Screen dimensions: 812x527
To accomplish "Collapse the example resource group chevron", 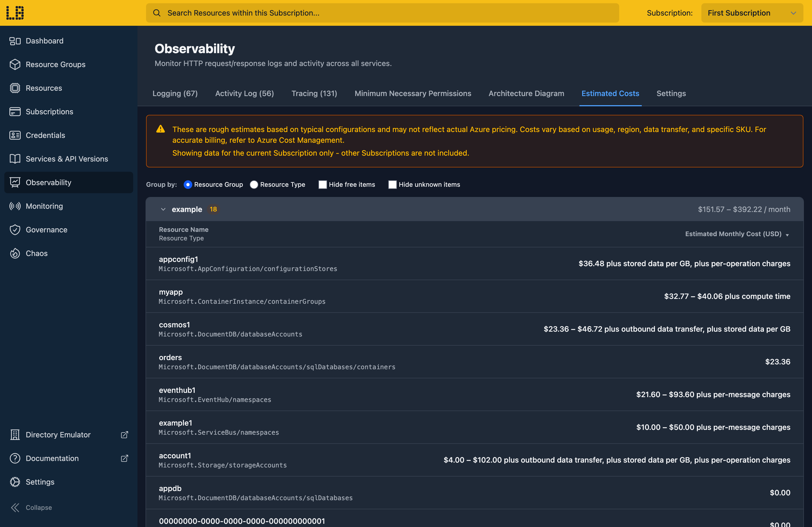I will (163, 209).
